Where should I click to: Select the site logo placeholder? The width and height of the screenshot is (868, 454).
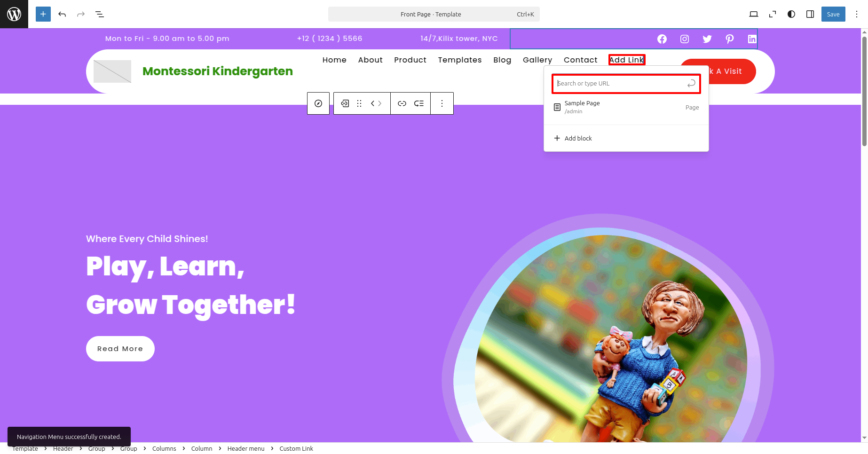pos(112,71)
